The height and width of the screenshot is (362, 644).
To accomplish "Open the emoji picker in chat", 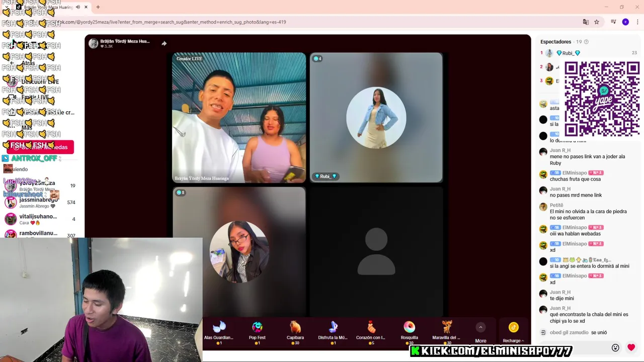I will (615, 347).
